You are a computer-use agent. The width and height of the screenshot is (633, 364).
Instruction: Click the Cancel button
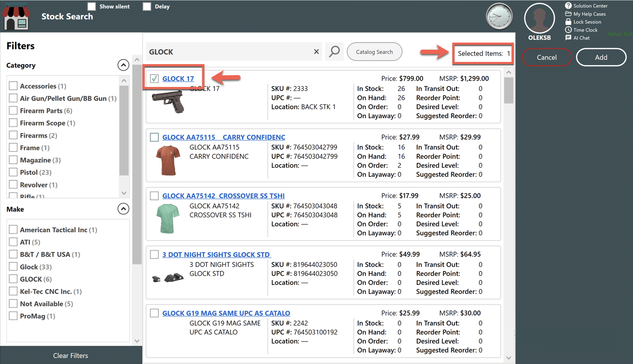point(547,57)
